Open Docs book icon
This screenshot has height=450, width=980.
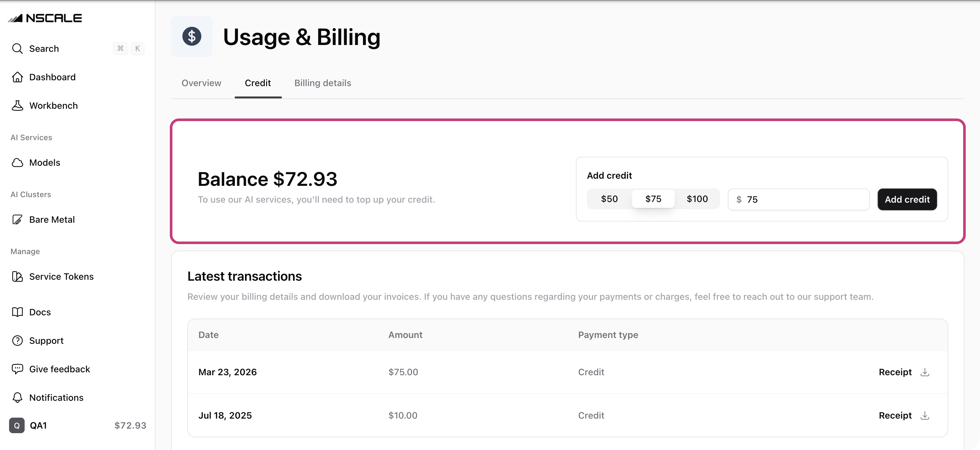point(17,312)
